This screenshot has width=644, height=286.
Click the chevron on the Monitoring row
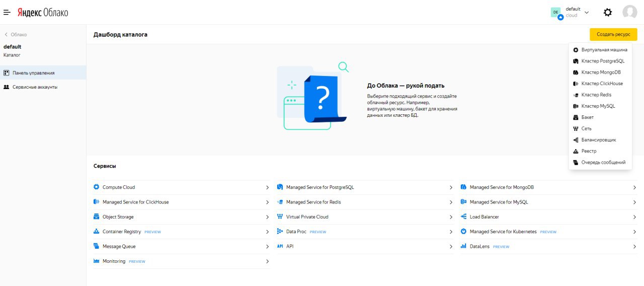point(267,261)
